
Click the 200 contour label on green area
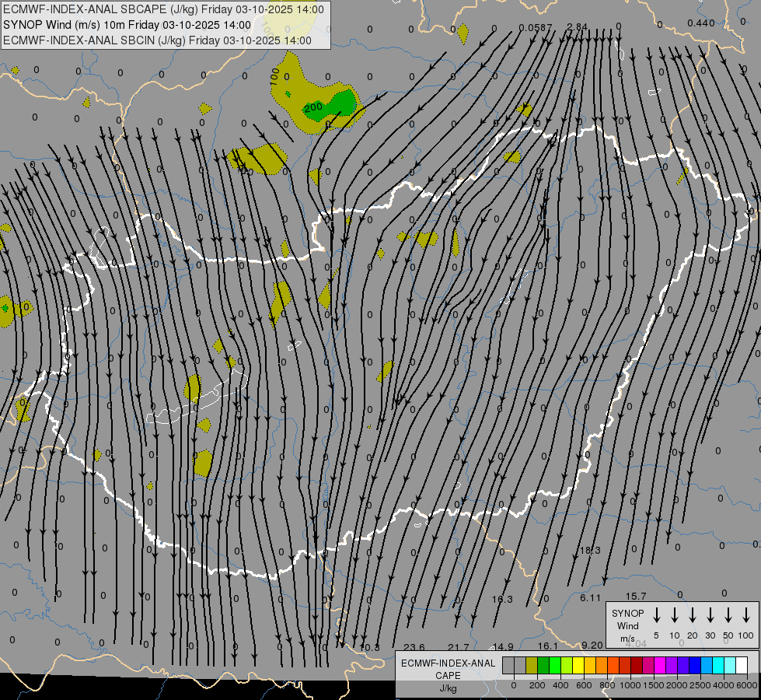(x=314, y=107)
